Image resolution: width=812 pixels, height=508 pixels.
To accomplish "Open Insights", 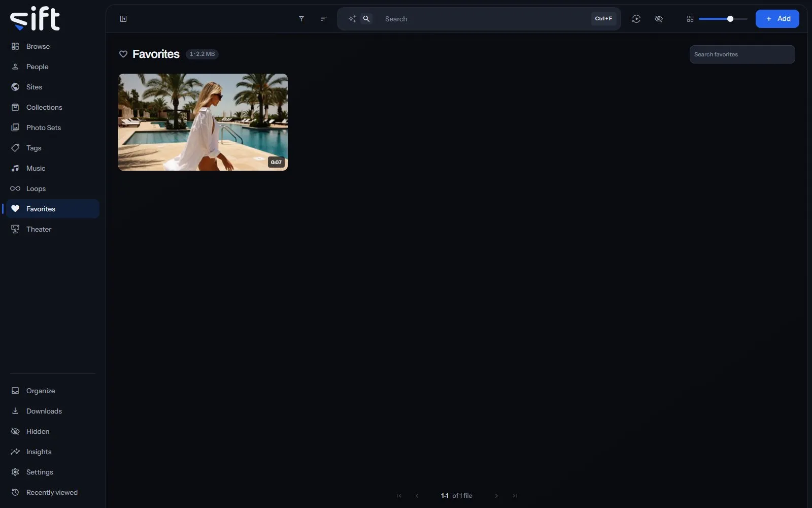I will coord(53,452).
